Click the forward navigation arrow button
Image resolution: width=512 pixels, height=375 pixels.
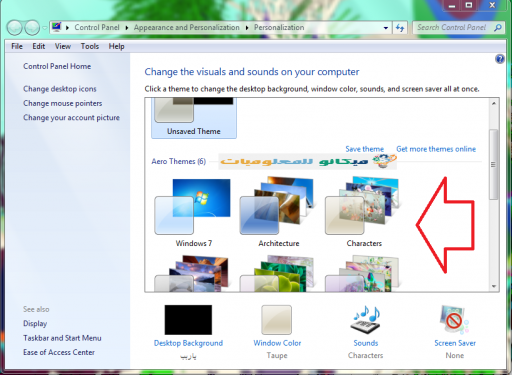click(x=32, y=28)
